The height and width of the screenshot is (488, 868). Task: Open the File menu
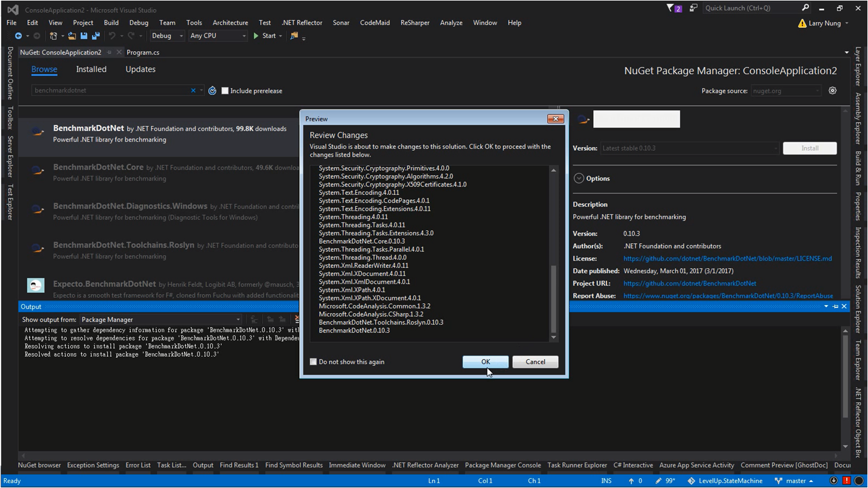tap(12, 22)
